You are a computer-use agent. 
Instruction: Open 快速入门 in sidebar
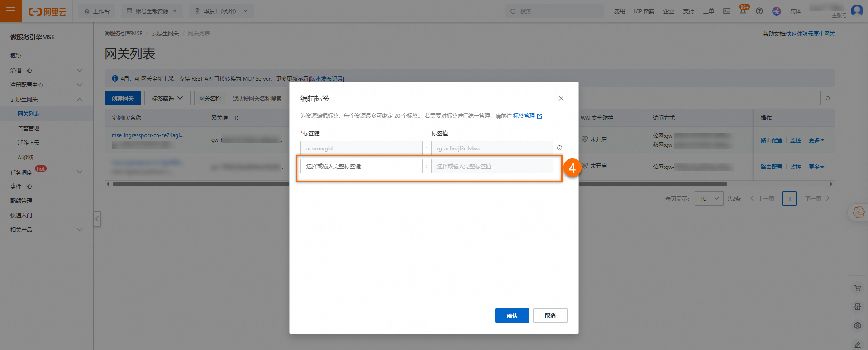coord(21,215)
